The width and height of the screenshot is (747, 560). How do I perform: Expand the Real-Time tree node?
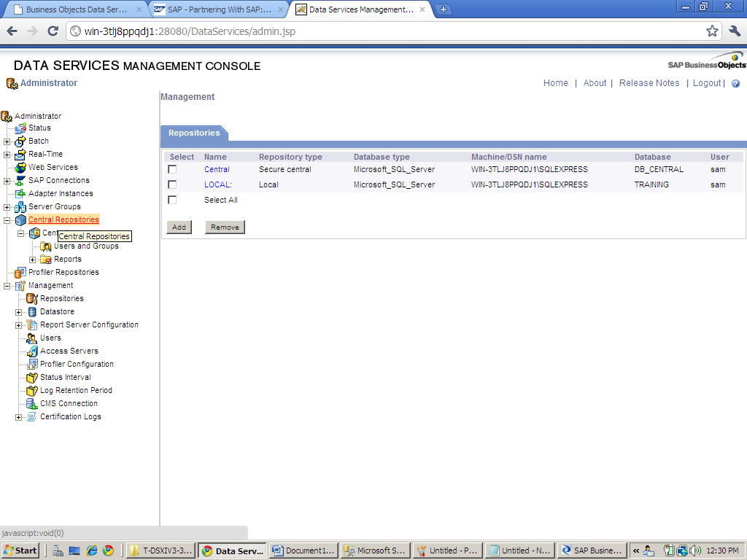(x=7, y=155)
